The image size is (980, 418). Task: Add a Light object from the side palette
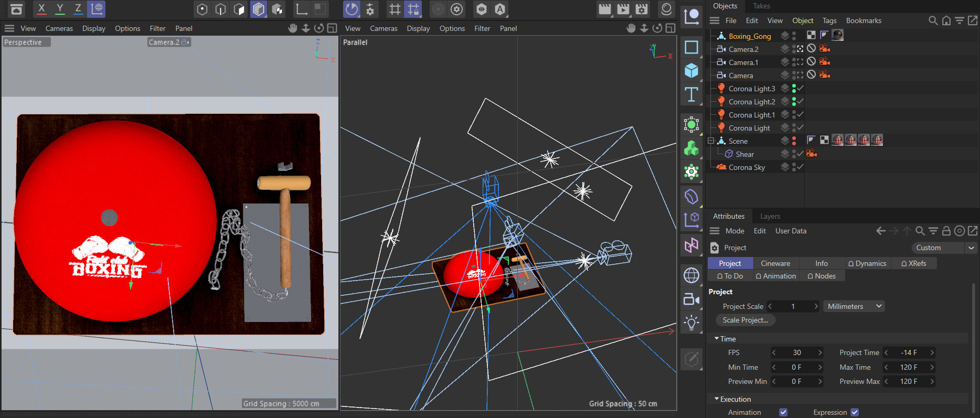point(691,323)
